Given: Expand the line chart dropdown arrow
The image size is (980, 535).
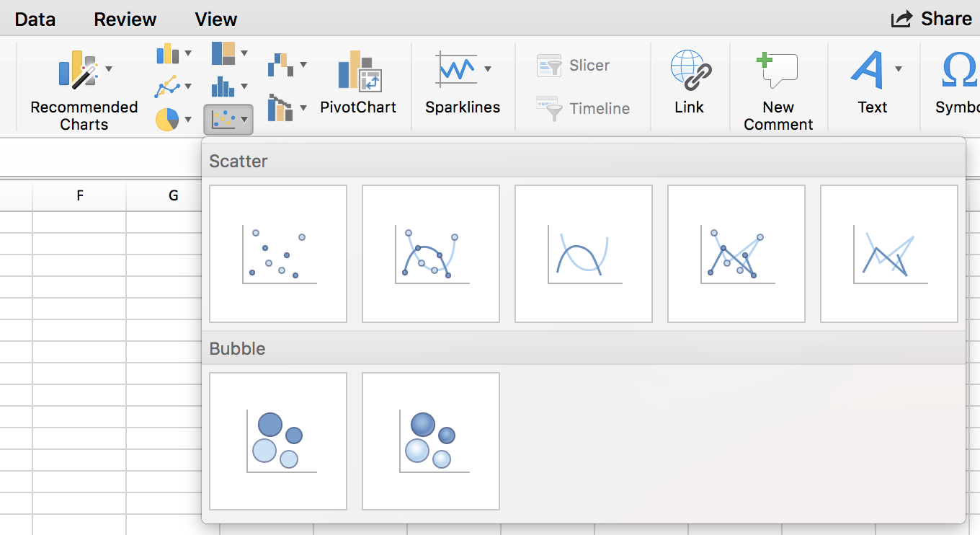Looking at the screenshot, I should click(x=188, y=87).
